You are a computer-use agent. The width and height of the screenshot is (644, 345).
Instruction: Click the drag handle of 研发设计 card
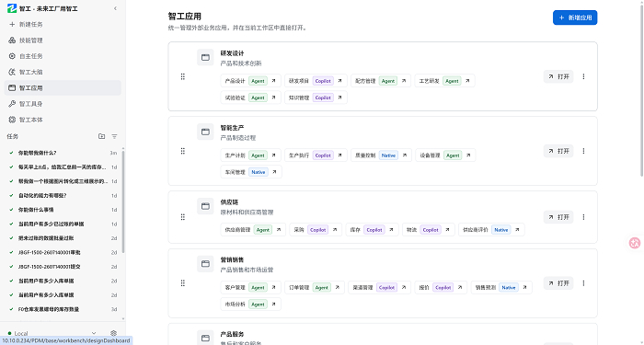[183, 76]
